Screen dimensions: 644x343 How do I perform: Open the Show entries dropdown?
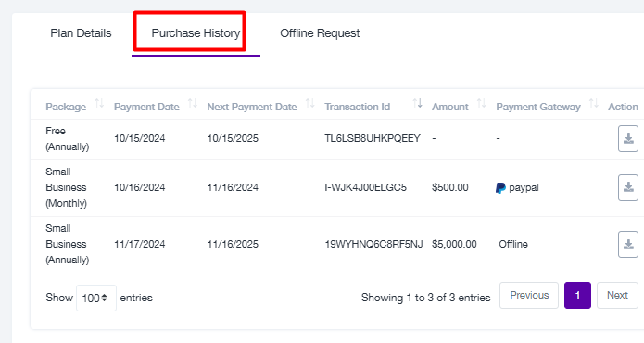[96, 298]
